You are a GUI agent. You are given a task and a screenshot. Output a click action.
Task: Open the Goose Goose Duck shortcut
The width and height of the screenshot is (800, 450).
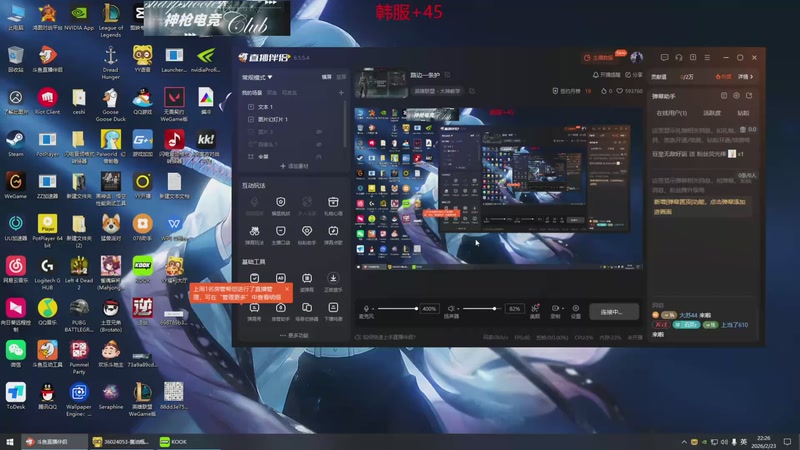(x=111, y=105)
